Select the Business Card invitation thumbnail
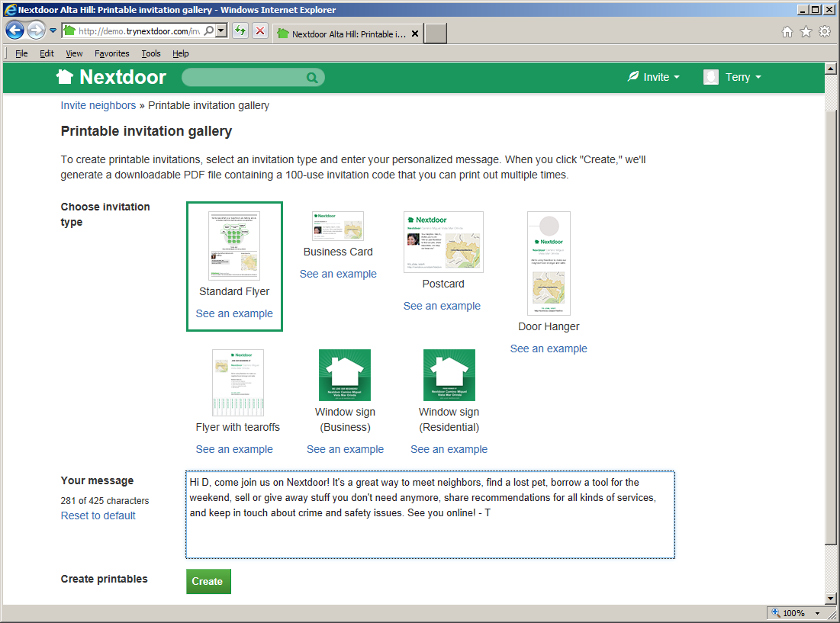This screenshot has height=623, width=840. click(x=338, y=226)
